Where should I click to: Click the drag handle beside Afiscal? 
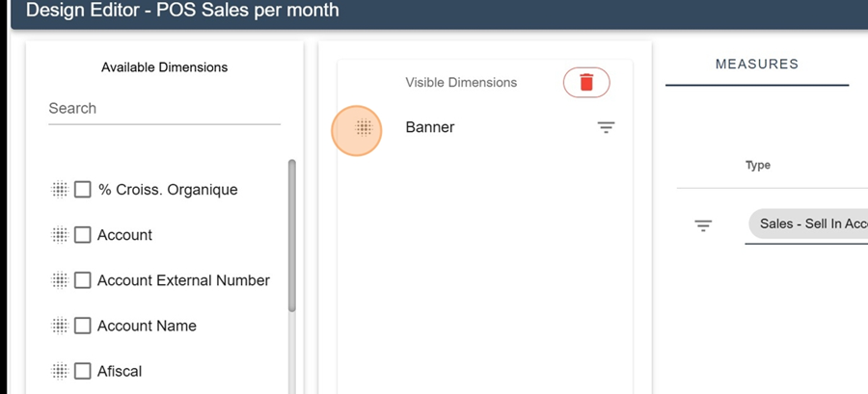click(59, 371)
